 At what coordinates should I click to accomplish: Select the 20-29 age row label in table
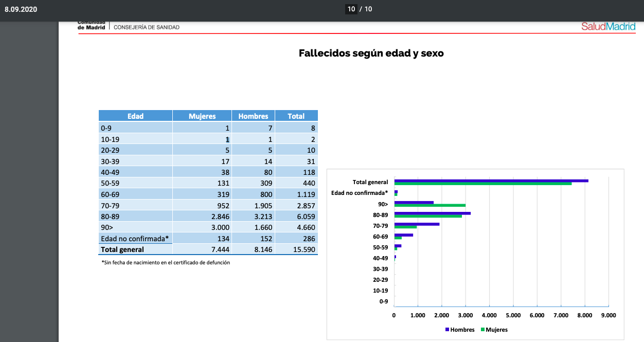(110, 150)
